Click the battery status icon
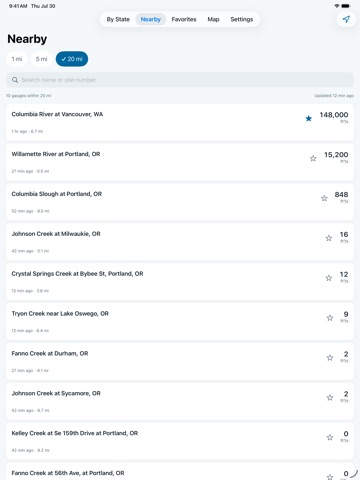This screenshot has height=480, width=360. click(x=346, y=6)
